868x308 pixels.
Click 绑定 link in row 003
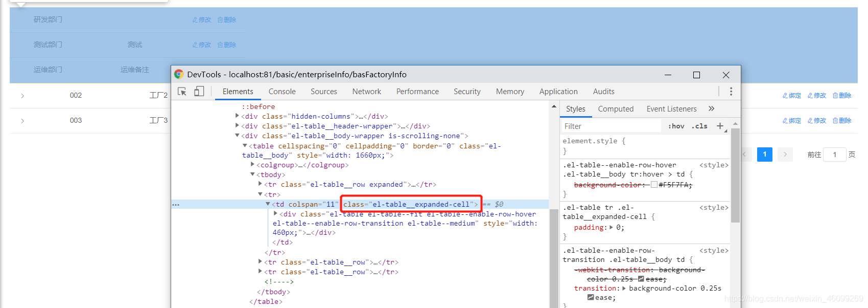click(x=792, y=121)
